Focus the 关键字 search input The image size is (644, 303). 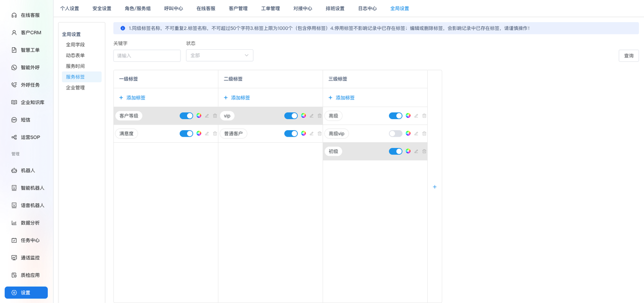147,55
